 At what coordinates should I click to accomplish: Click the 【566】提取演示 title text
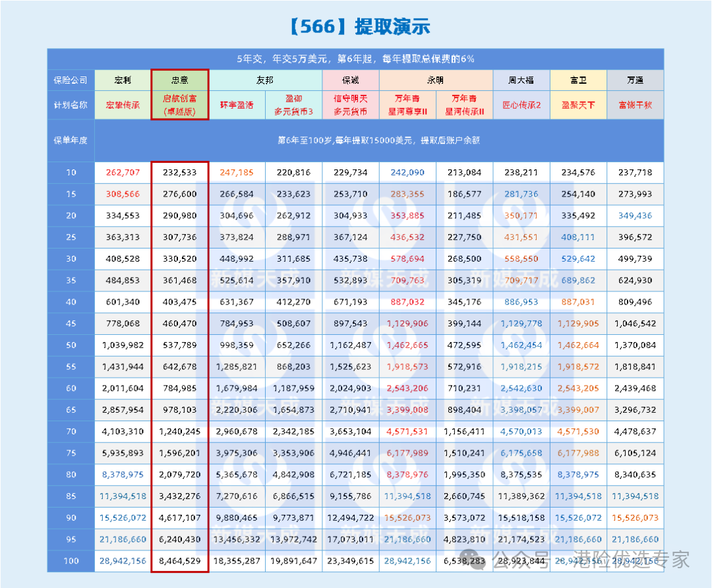point(359,26)
